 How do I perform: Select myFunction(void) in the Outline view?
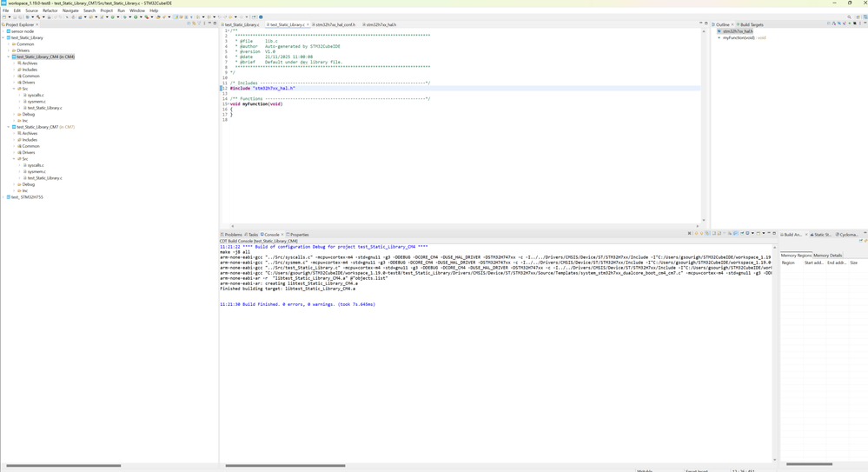coord(739,37)
